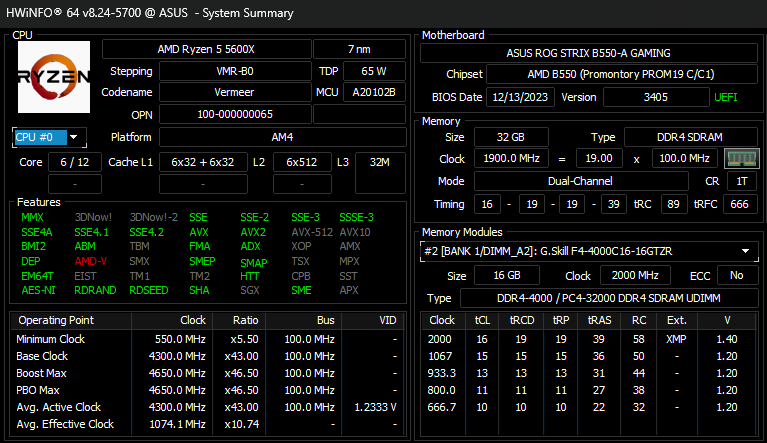The width and height of the screenshot is (767, 443).
Task: Click the red AMD-V feature flag
Action: point(90,261)
